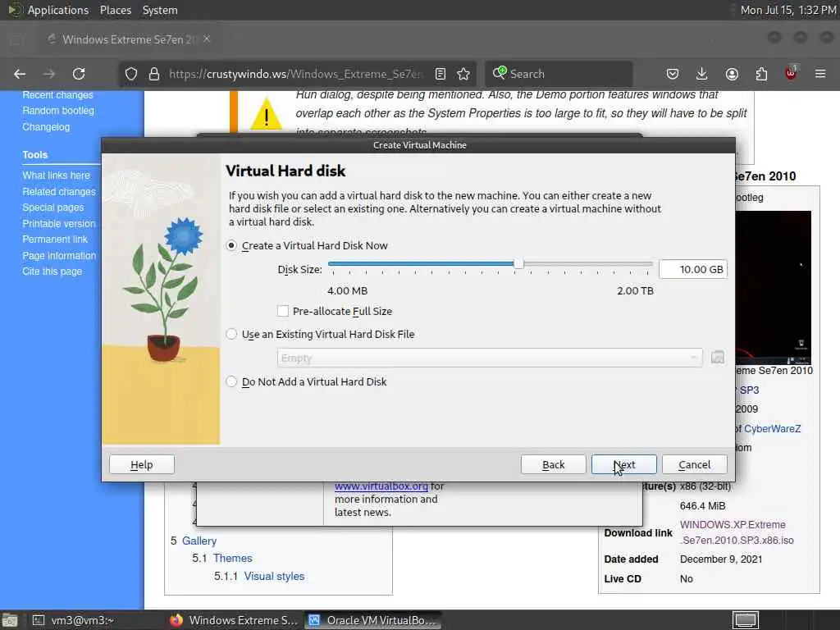
Task: Click the Disk Size slider handle
Action: pyautogui.click(x=518, y=263)
